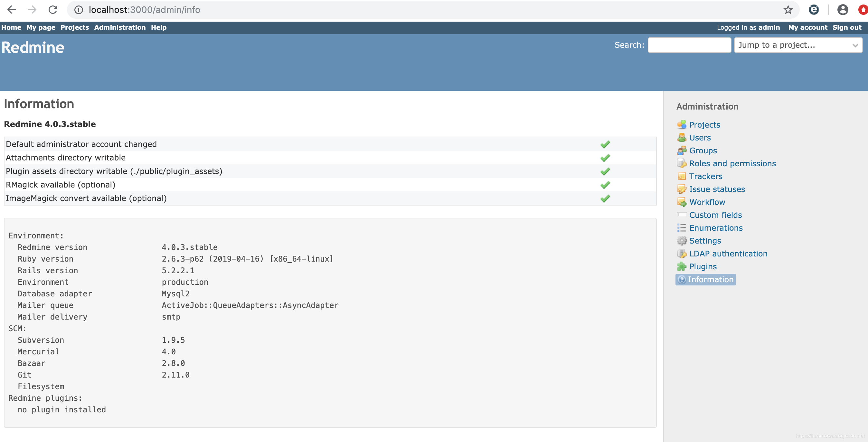868x442 pixels.
Task: Click the Database adapter value 'Mysql2'
Action: 175,294
